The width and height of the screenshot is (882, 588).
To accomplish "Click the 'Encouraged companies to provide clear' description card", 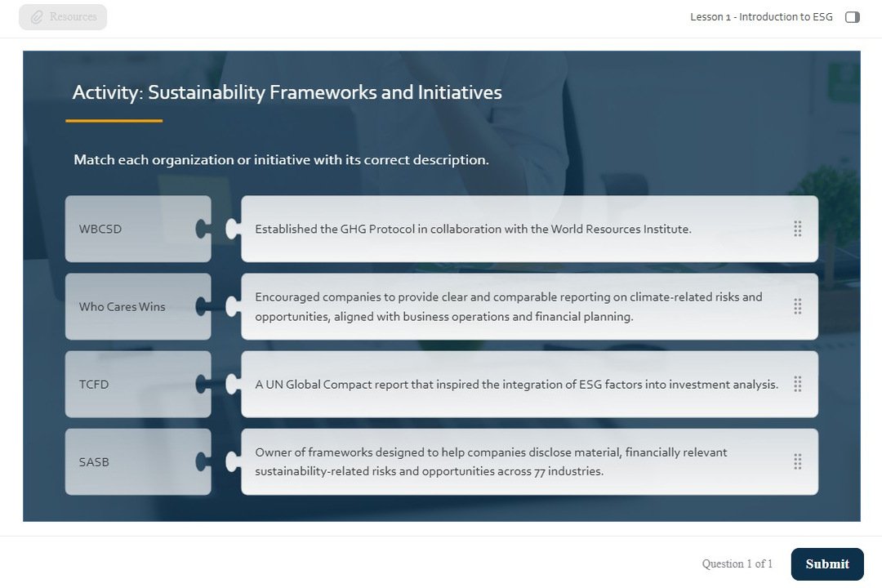I will tap(529, 307).
